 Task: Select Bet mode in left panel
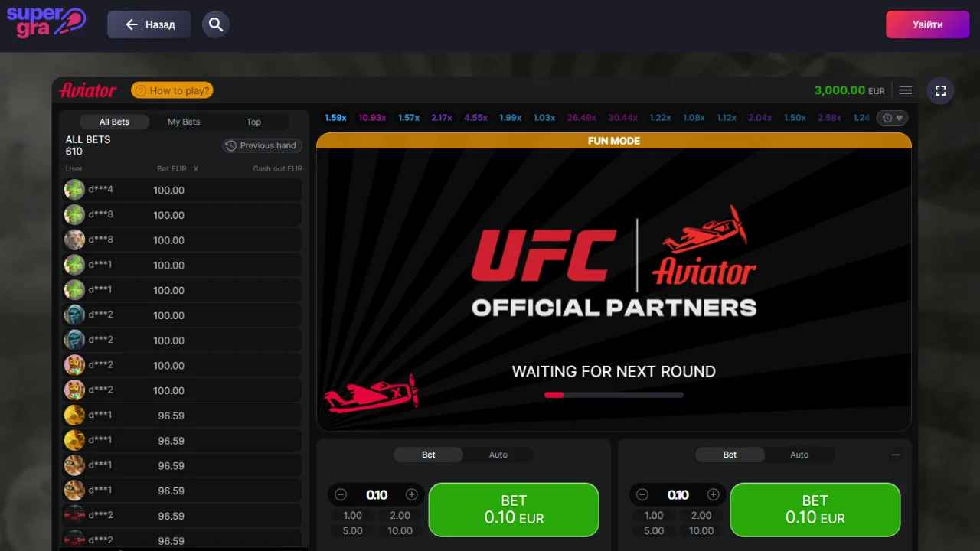429,455
